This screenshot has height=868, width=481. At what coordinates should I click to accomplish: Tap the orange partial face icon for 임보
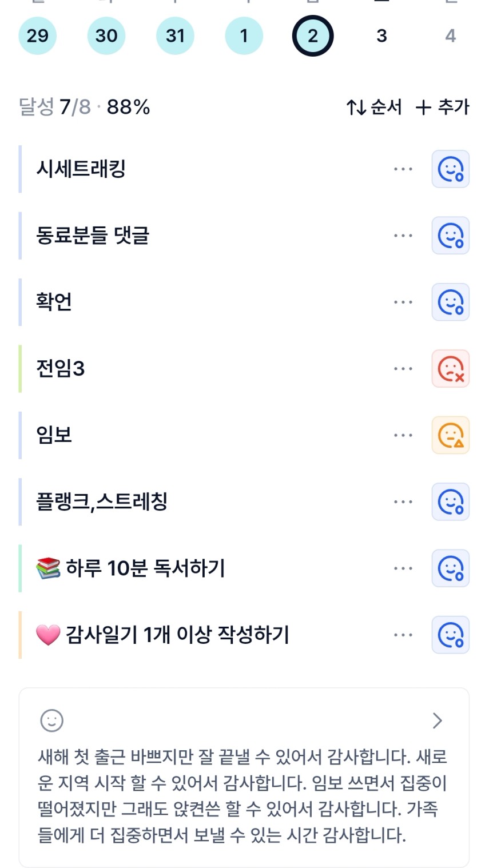click(450, 435)
